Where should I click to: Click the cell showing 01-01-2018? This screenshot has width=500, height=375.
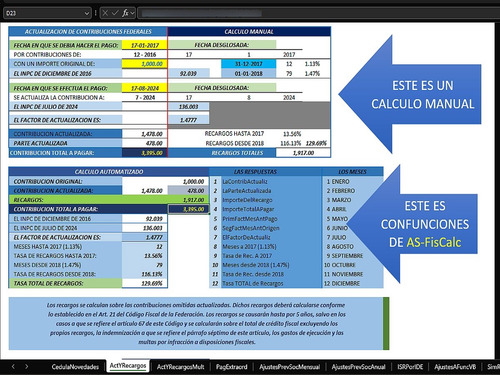coord(249,73)
